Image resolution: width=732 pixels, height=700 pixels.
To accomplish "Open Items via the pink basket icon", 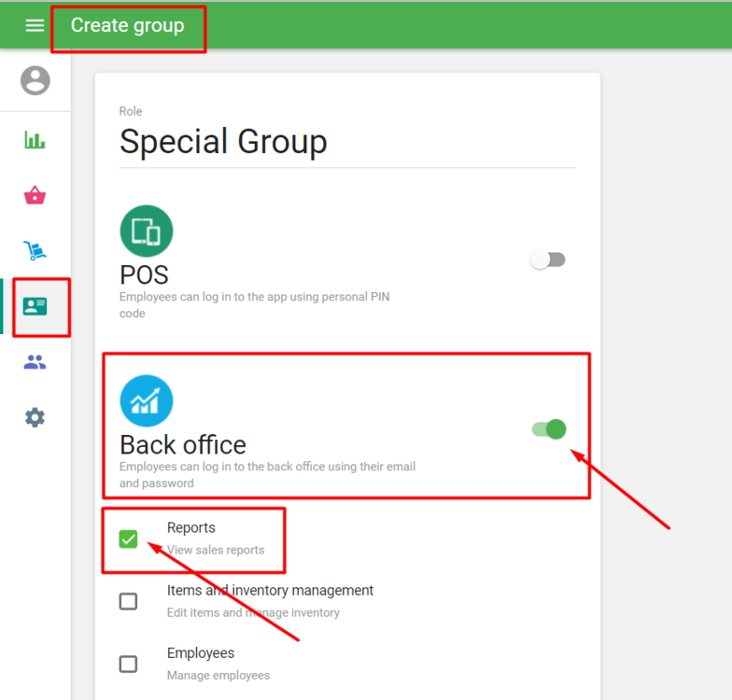I will click(x=35, y=195).
